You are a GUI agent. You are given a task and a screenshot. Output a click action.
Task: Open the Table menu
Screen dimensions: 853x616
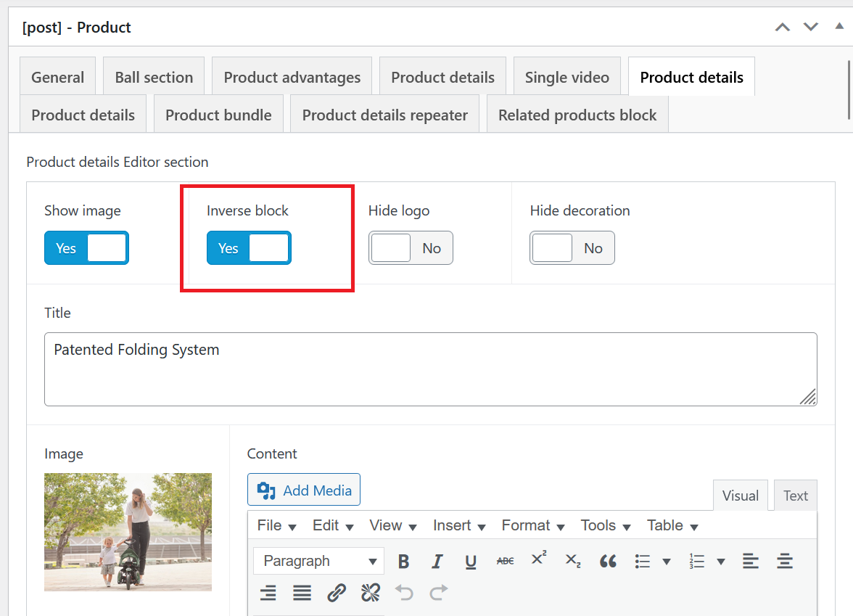tap(672, 525)
